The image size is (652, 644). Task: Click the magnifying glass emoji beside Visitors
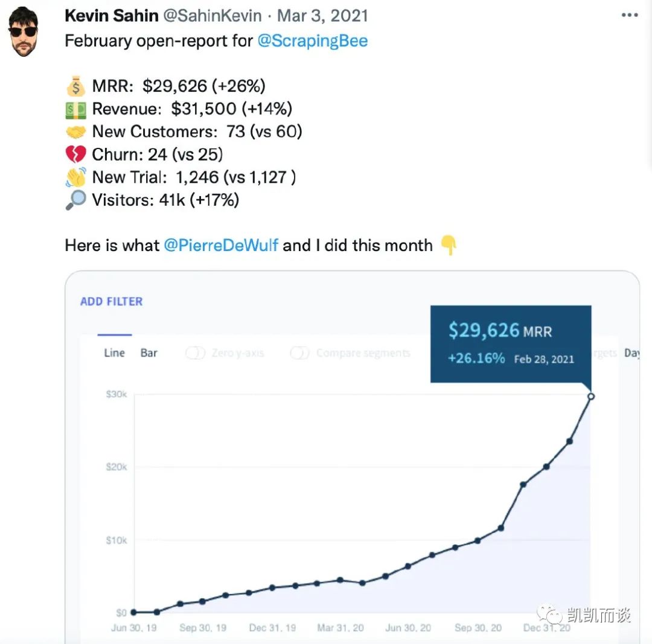point(76,200)
